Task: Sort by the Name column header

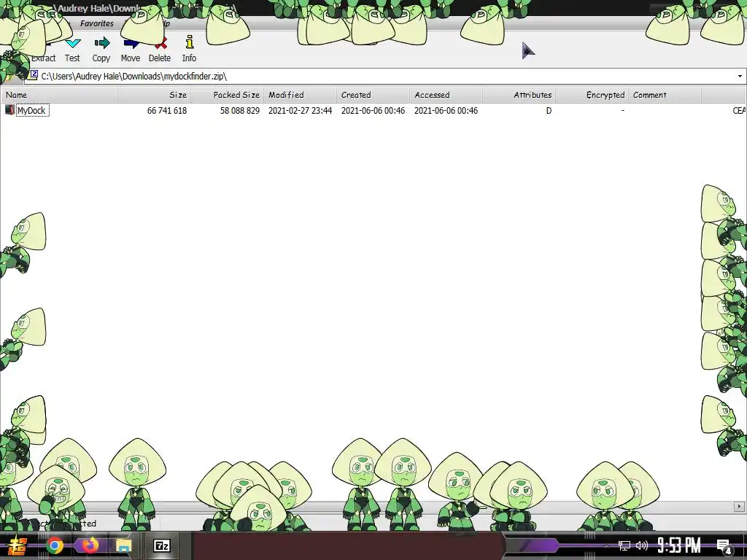Action: tap(59, 95)
